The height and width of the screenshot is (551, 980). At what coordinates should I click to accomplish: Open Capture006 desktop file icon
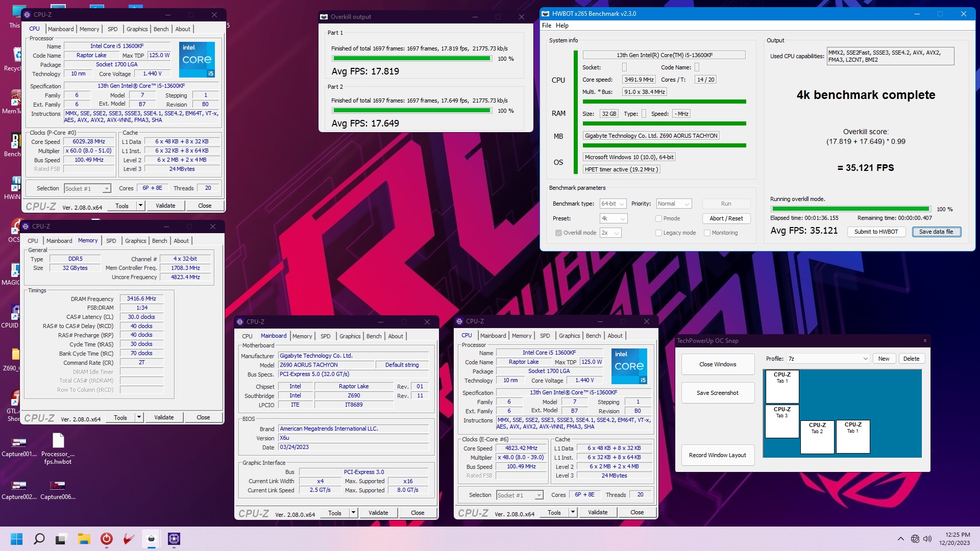58,490
